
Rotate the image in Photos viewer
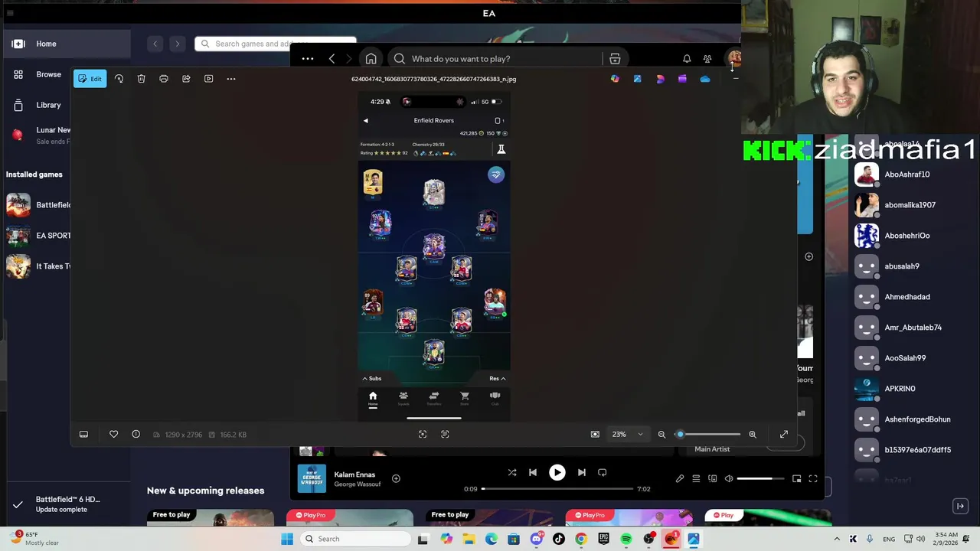[119, 79]
